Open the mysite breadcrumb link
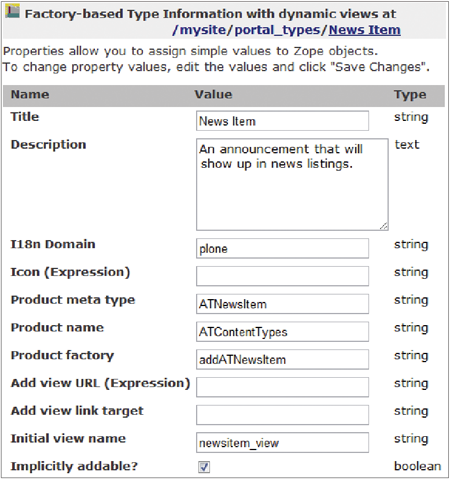450x479 pixels. click(x=203, y=30)
